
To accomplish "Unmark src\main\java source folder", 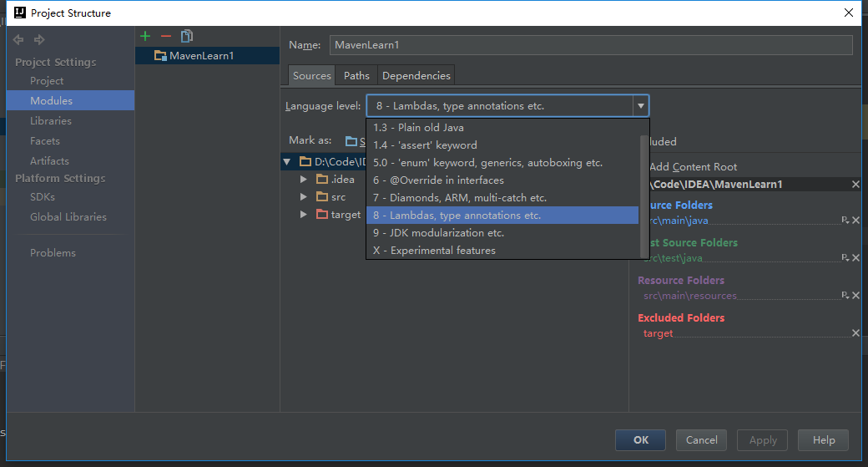I will pyautogui.click(x=855, y=220).
